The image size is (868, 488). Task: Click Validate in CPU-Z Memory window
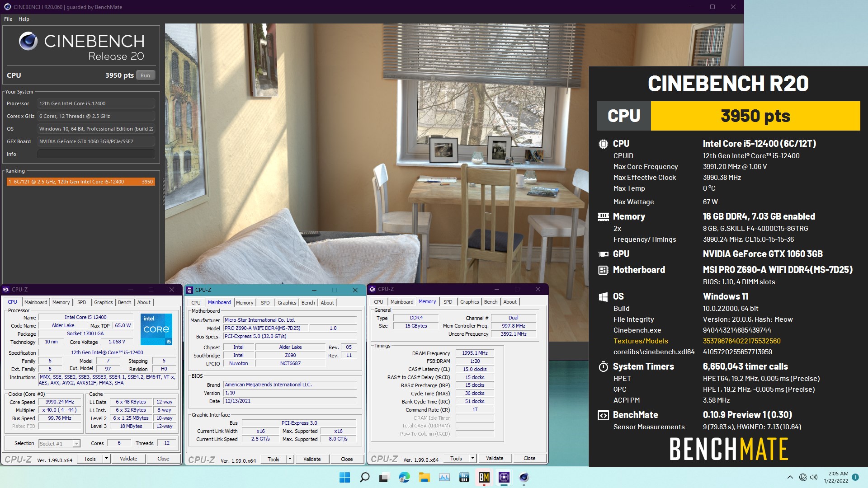coord(495,459)
